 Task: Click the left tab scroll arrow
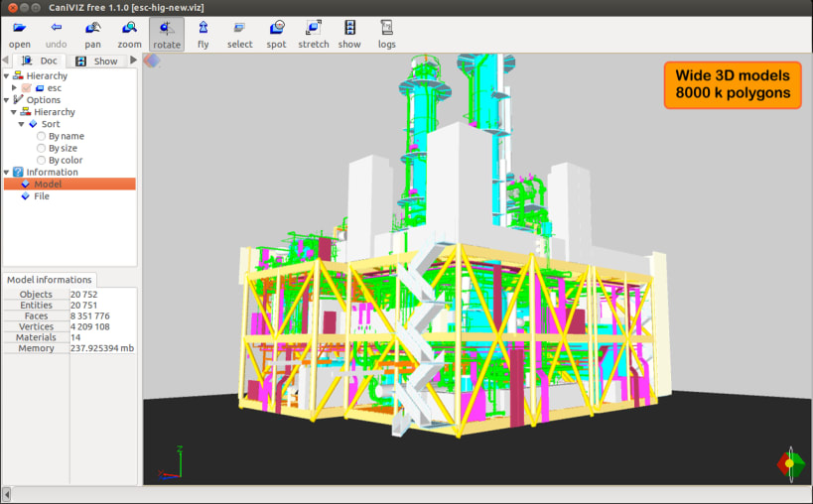pos(5,61)
